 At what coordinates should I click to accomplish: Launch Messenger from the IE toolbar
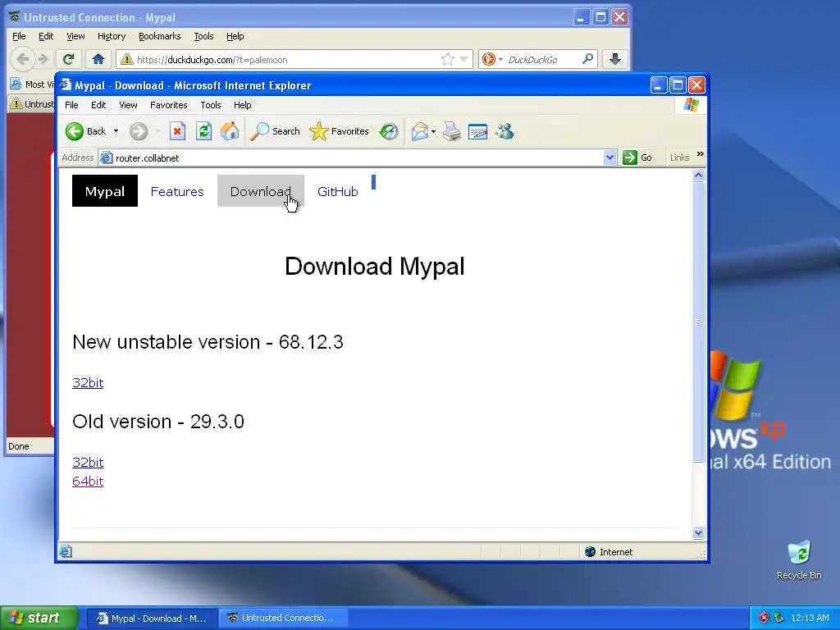(x=504, y=131)
